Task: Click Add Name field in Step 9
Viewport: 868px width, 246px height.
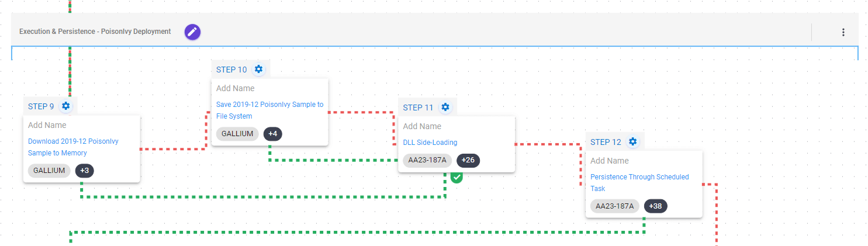Action: point(47,125)
